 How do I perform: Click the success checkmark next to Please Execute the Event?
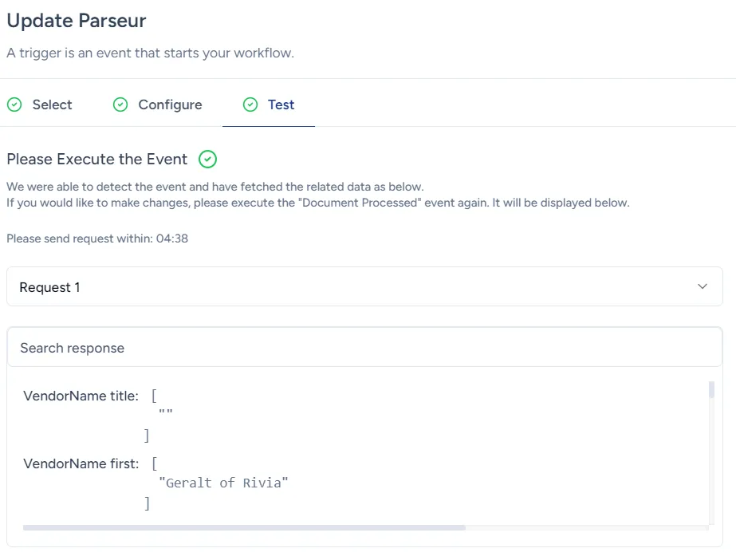click(x=207, y=159)
